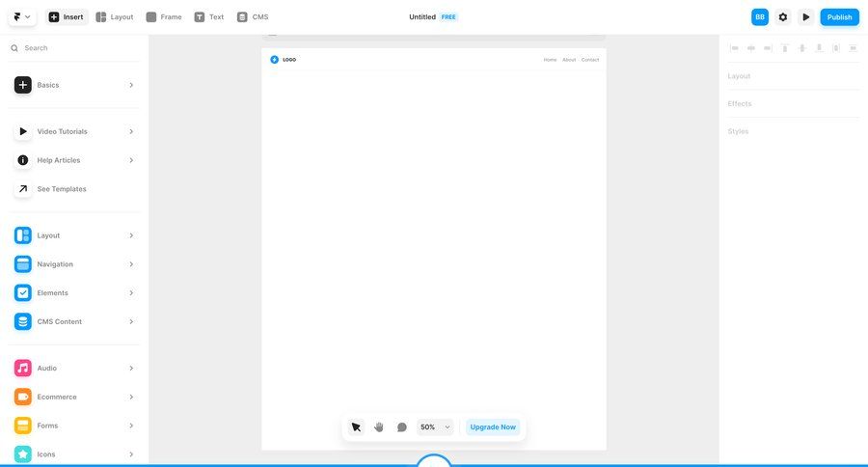This screenshot has height=467, width=868.
Task: Click the Home link on canvas
Action: 550,60
